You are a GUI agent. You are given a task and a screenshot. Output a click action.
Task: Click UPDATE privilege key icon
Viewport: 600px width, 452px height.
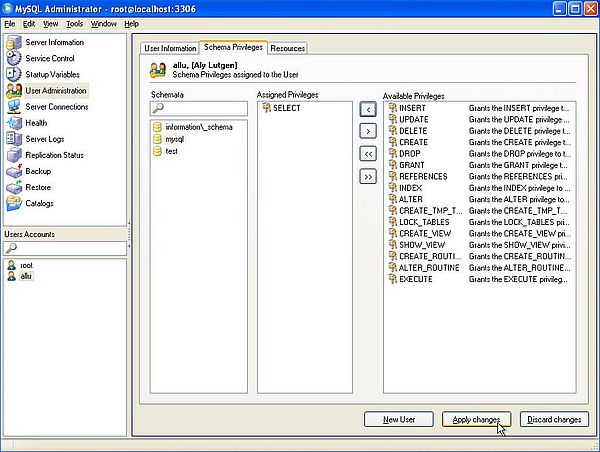393,119
